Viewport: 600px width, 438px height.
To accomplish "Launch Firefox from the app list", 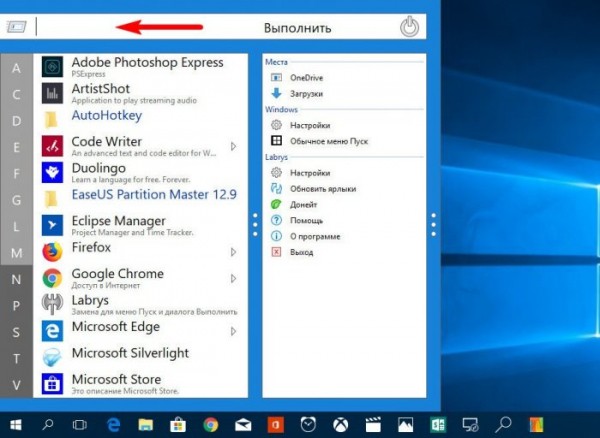I will [x=140, y=252].
